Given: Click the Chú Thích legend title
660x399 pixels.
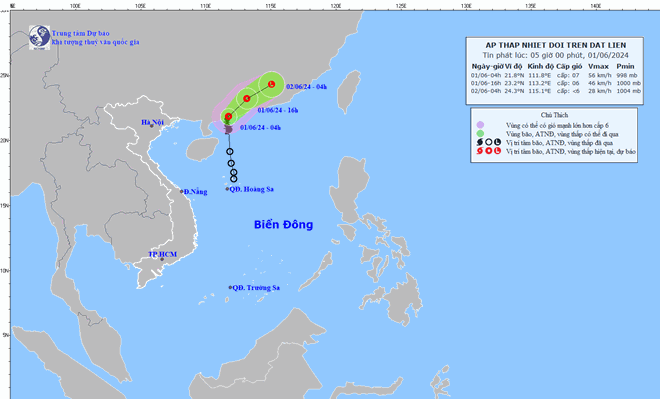Looking at the screenshot, I should point(554,115).
